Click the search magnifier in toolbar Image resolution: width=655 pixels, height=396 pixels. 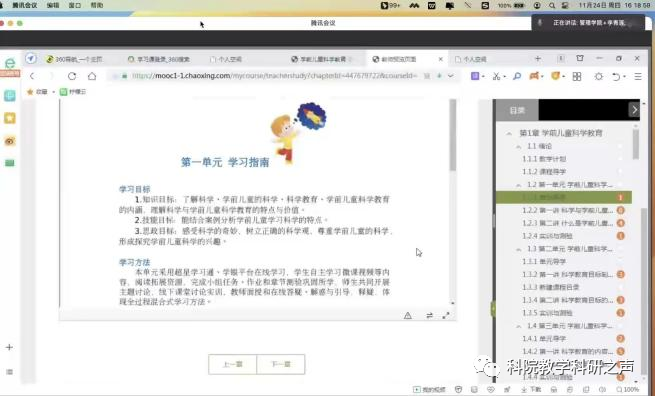click(x=517, y=76)
